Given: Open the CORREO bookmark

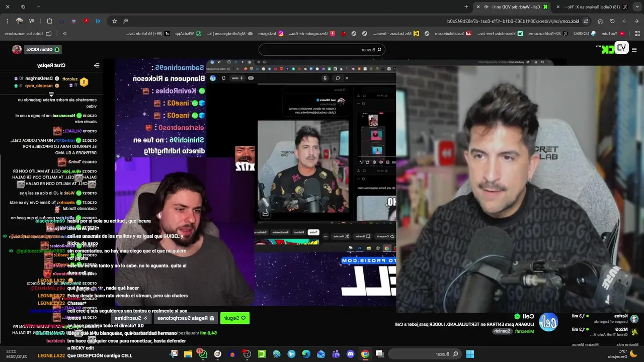Looking at the screenshot, I should [x=585, y=34].
